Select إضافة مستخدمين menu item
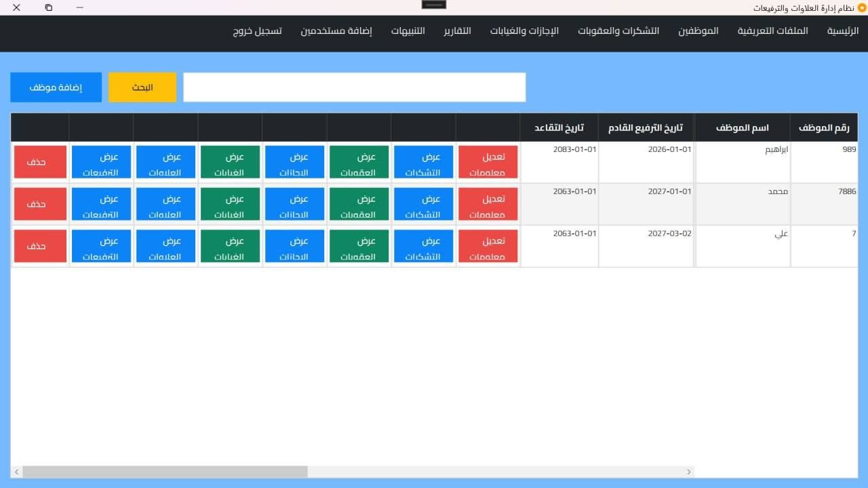The width and height of the screenshot is (868, 488). coord(336,31)
